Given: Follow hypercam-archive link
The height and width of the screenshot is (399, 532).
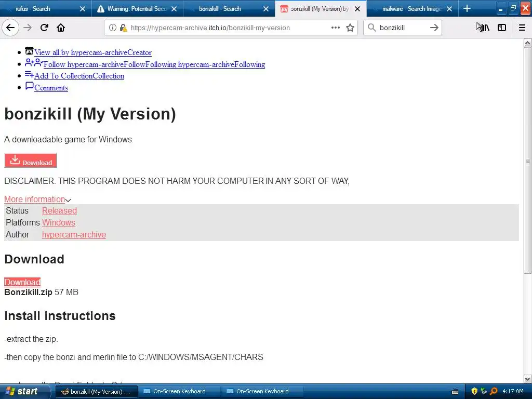Looking at the screenshot, I should point(154,64).
